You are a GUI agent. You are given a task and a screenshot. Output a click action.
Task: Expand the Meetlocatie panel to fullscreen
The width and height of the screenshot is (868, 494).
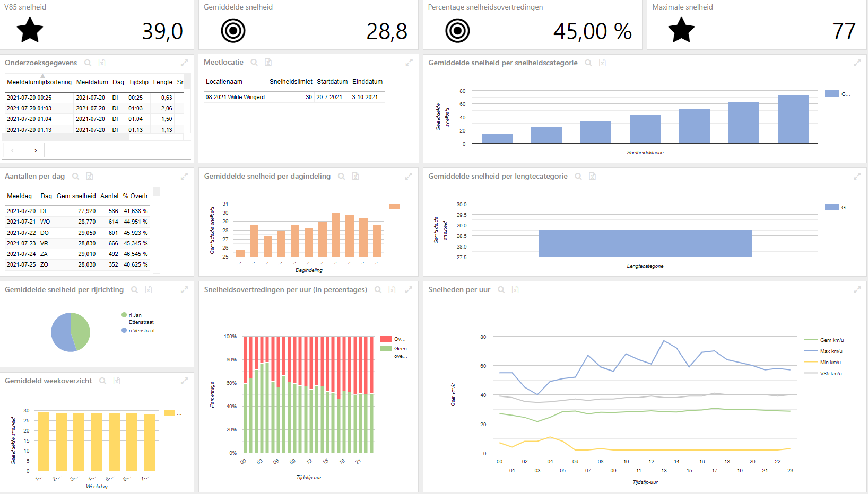coord(409,63)
